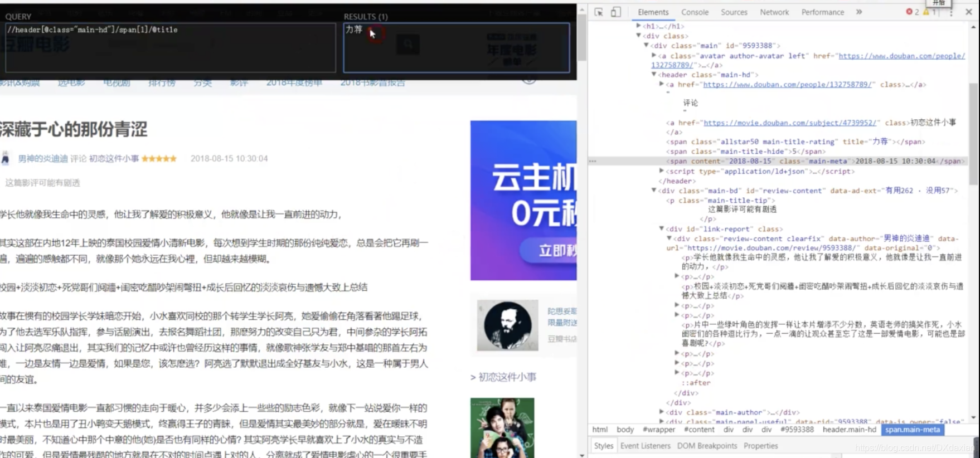The image size is (980, 458).
Task: Open the douban.com/people/132758789 avatar href link
Action: point(901,56)
